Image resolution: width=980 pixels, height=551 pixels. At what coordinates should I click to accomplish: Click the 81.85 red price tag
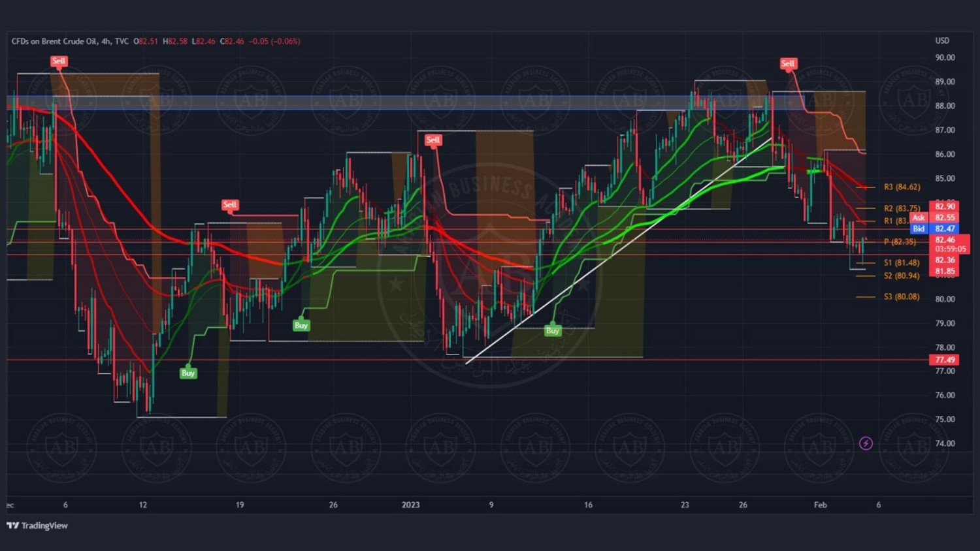(x=945, y=271)
